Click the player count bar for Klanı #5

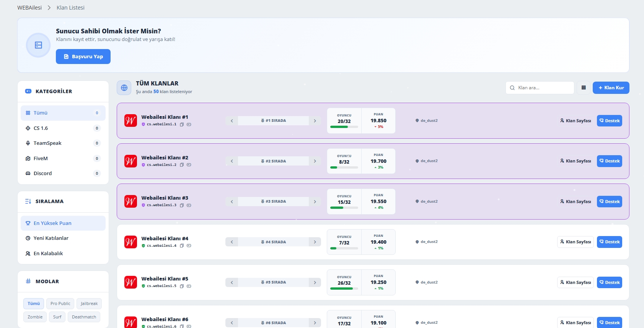coord(344,289)
